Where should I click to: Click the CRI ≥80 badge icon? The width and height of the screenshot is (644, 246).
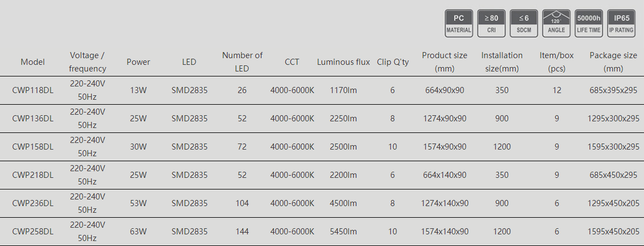491,23
